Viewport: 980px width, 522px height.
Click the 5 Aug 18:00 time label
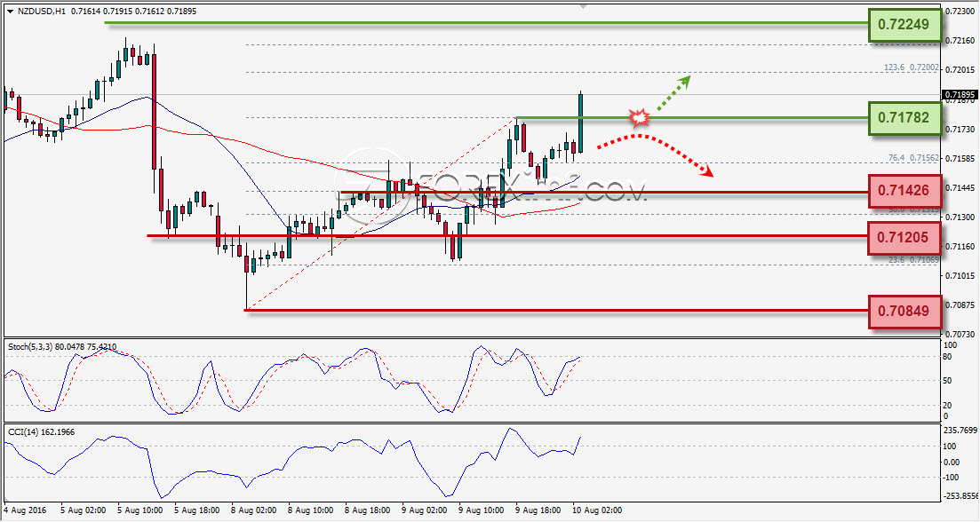click(x=197, y=510)
